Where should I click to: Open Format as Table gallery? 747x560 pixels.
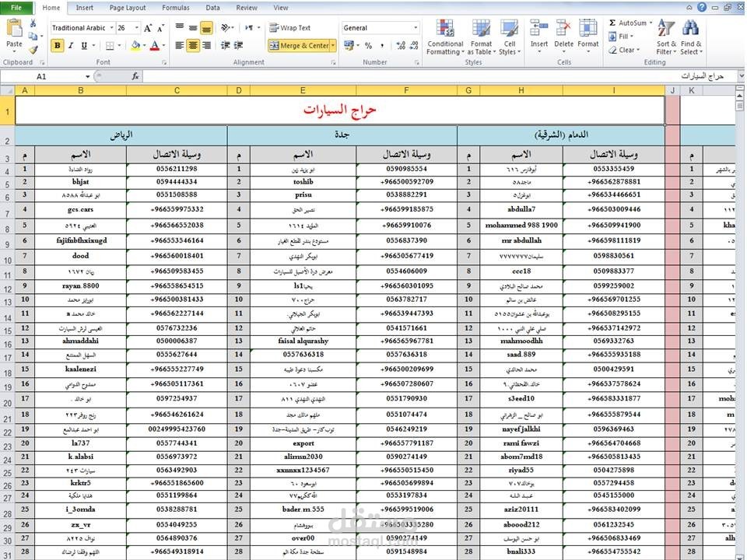(481, 37)
